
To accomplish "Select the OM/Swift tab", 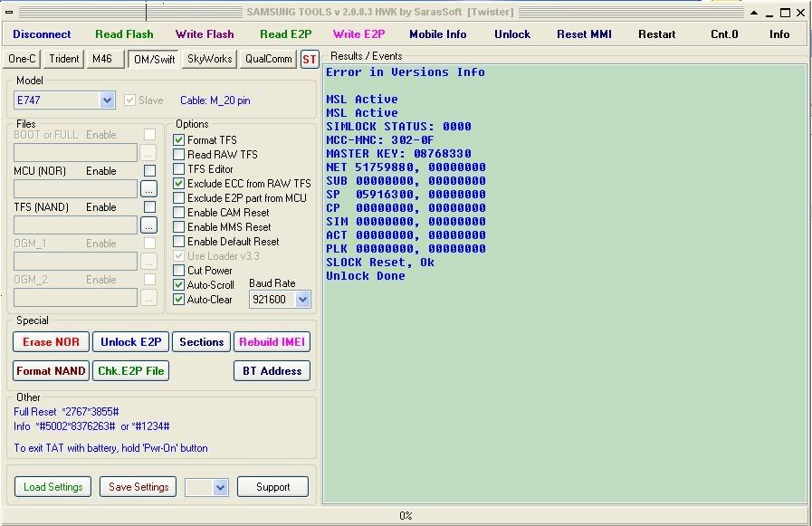I will point(154,59).
